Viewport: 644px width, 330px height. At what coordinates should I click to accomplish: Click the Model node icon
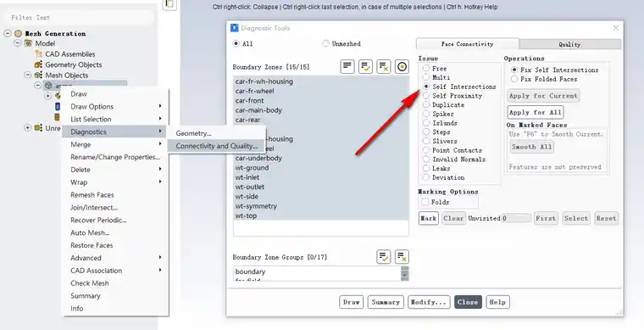coord(28,43)
